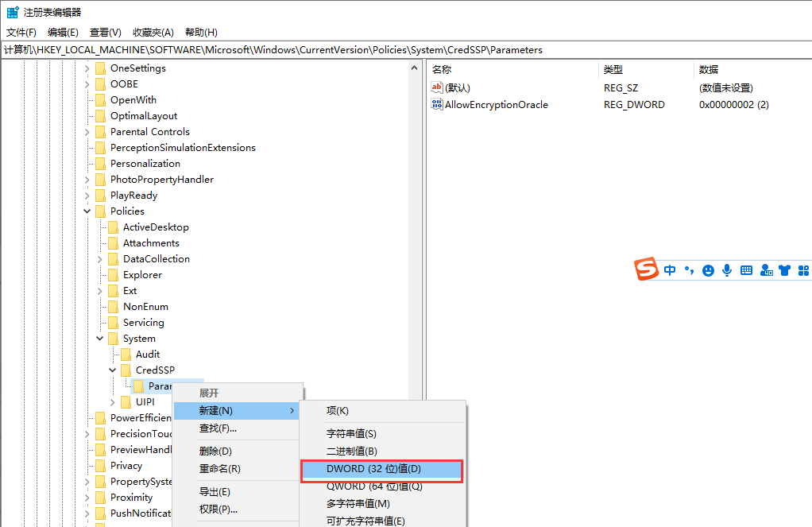Open the Sogou emoji picker

[x=707, y=269]
